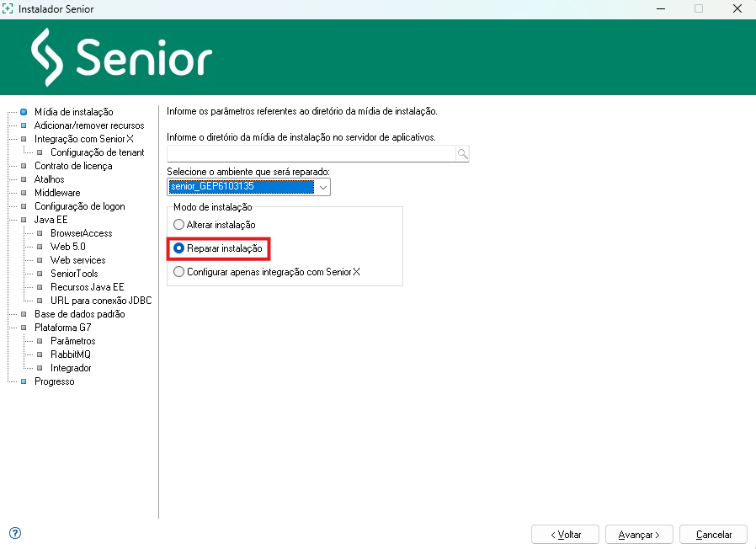Viewport: 756px width, 549px height.
Task: Open Integração com Senior X step
Action: coord(84,139)
